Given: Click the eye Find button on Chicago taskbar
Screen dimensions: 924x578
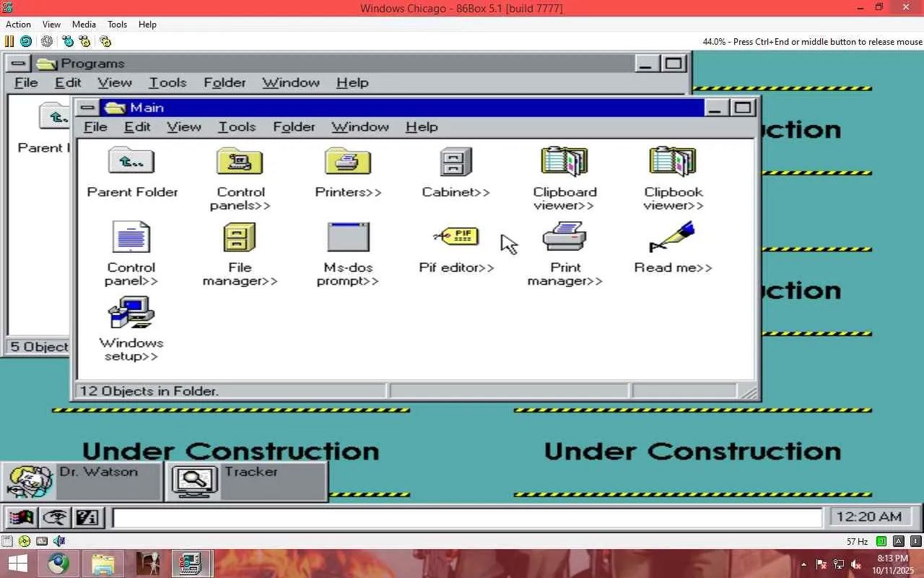Looking at the screenshot, I should [x=54, y=517].
